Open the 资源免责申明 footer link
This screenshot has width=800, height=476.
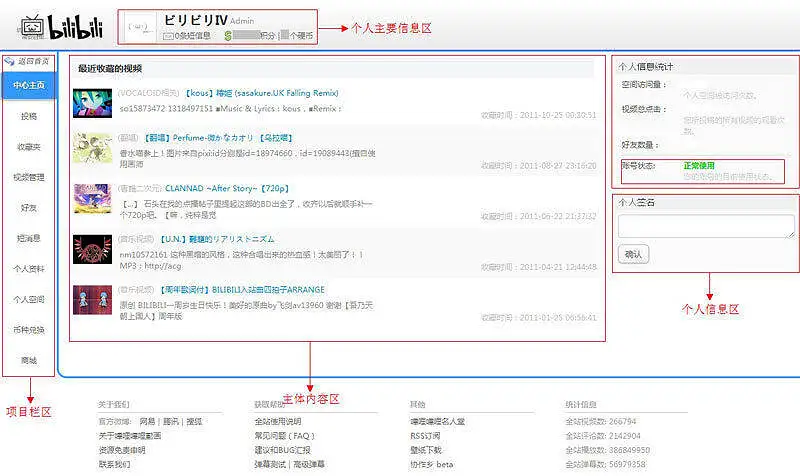[x=122, y=450]
